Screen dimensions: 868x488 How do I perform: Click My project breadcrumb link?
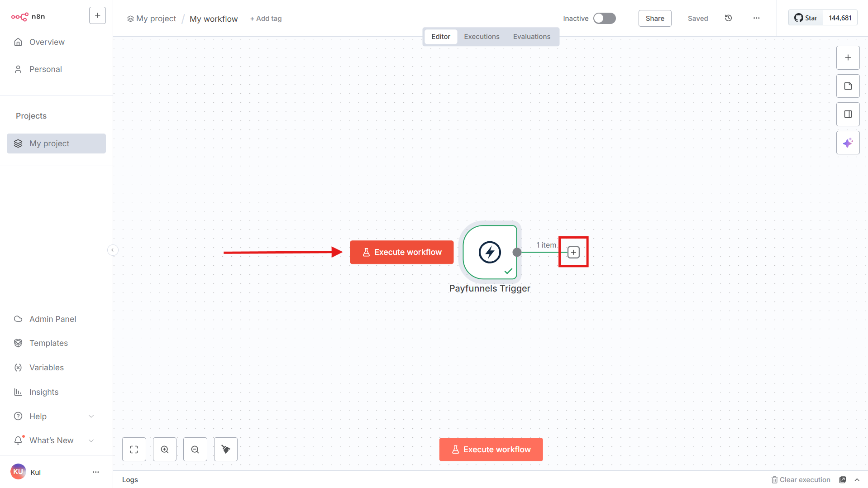152,19
